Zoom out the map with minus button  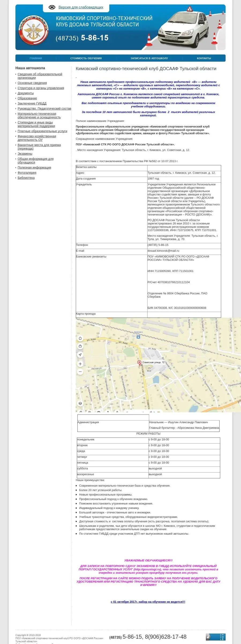tap(80, 371)
